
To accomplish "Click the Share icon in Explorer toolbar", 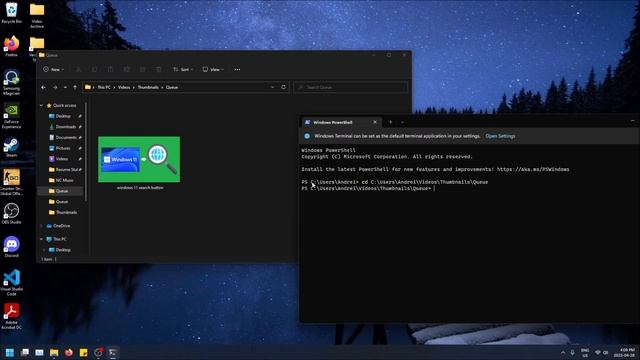I will pos(142,69).
